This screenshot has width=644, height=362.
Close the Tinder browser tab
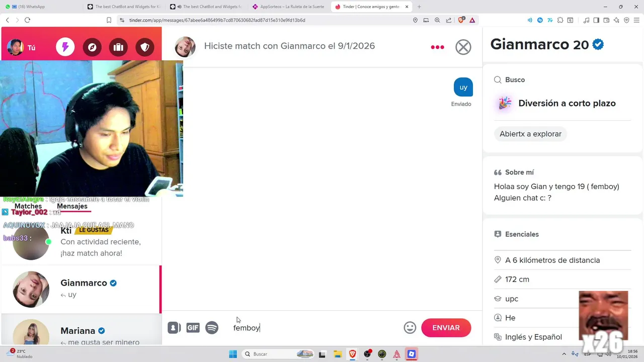[x=407, y=7]
